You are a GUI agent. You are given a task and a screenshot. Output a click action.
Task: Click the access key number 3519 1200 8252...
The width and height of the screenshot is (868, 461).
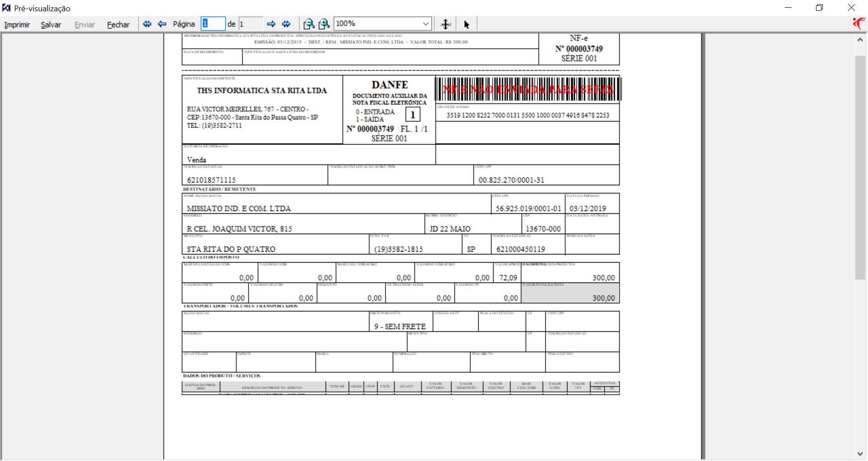[x=528, y=115]
